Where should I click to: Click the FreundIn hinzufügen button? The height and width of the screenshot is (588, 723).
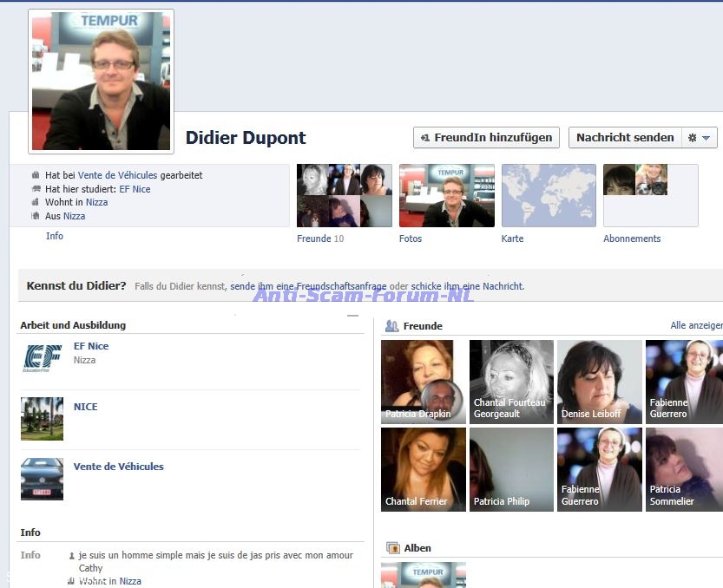486,138
